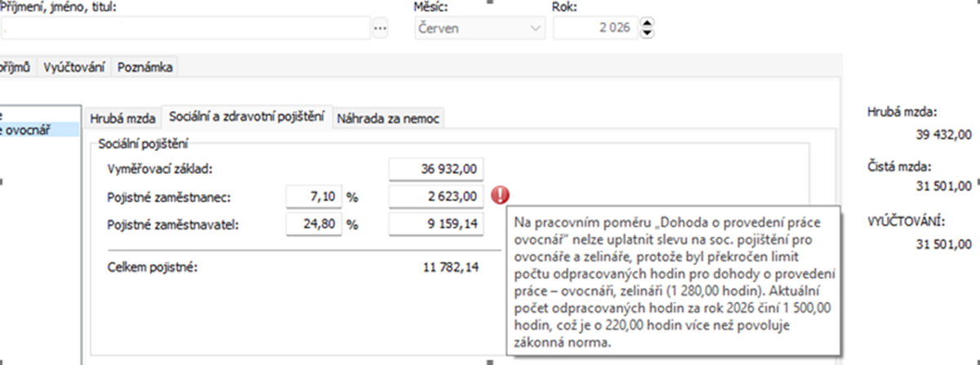Open the Náhrada za nemoc tab
The width and height of the screenshot is (980, 365).
pyautogui.click(x=389, y=118)
